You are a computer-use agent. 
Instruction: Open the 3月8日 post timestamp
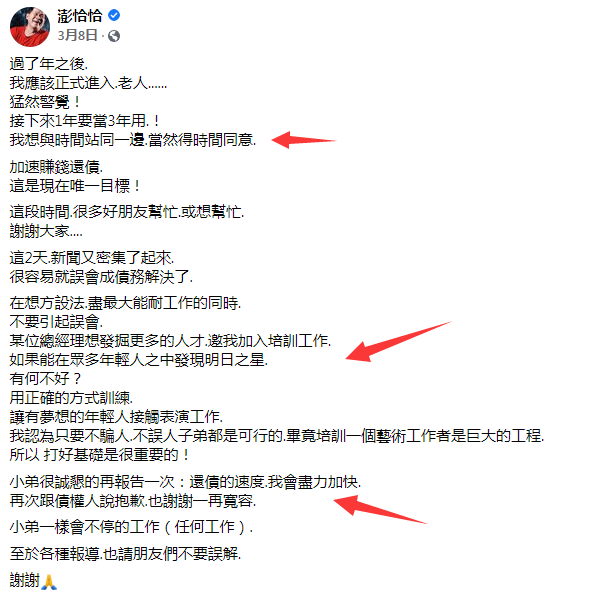(x=77, y=36)
